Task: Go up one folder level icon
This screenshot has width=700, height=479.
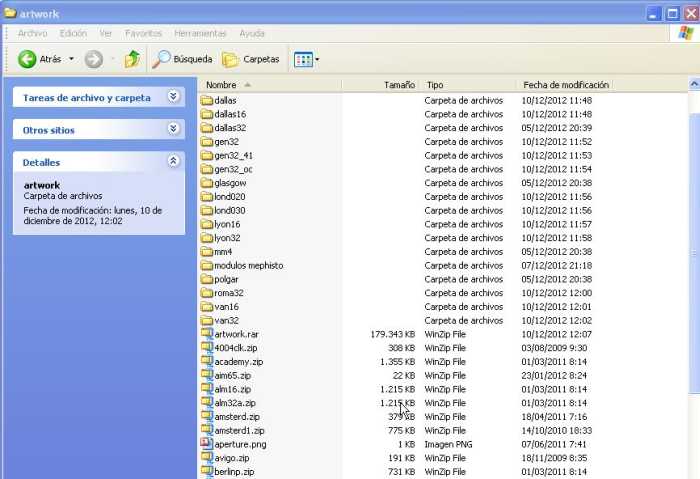Action: (x=132, y=59)
